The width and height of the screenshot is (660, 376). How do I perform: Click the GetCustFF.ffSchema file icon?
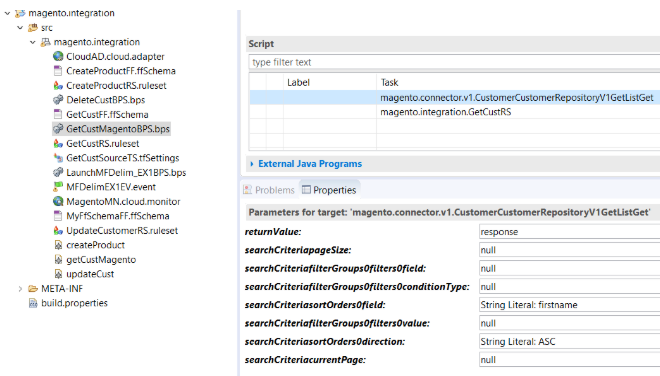58,115
